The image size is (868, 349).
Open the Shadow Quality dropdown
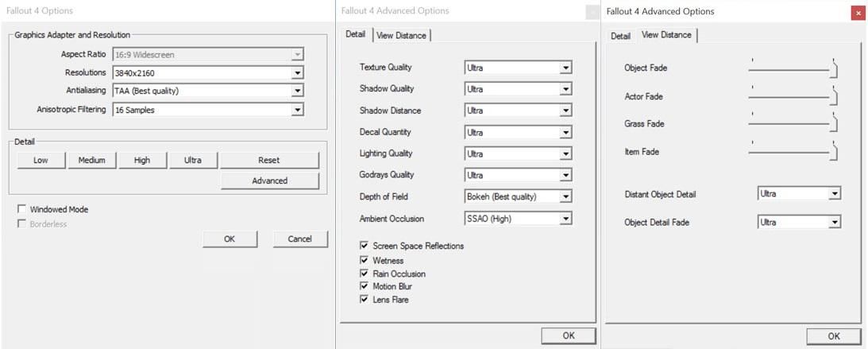tap(518, 89)
